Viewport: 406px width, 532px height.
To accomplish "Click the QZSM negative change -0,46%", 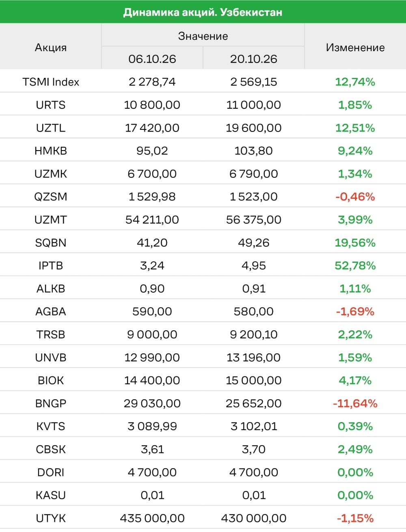I will (355, 197).
